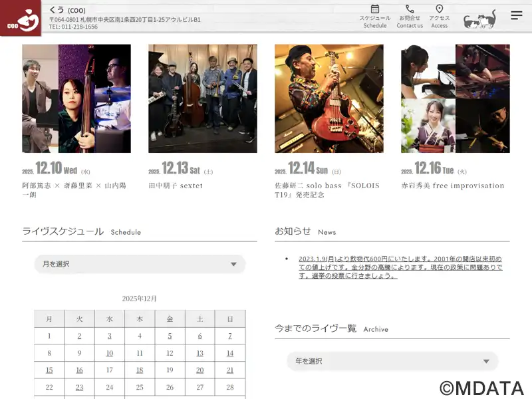Click the アクセス Access nav label
Image resolution: width=532 pixels, height=399 pixels.
(440, 22)
